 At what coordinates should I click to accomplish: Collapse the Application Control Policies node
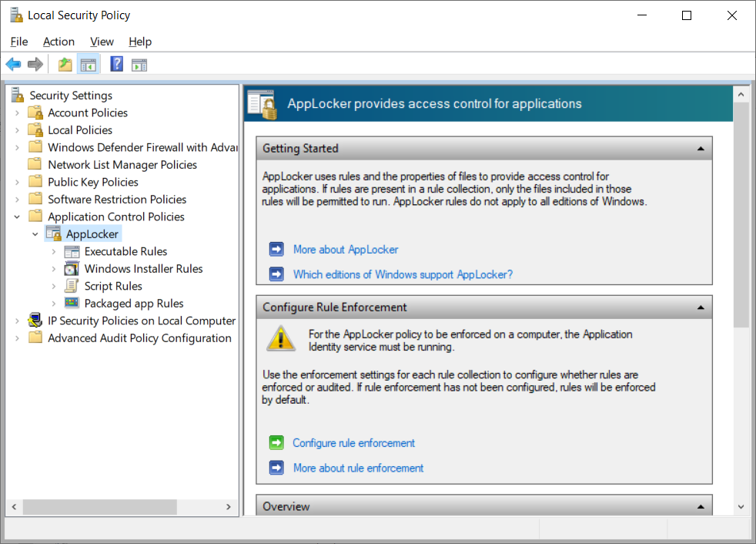click(x=18, y=217)
